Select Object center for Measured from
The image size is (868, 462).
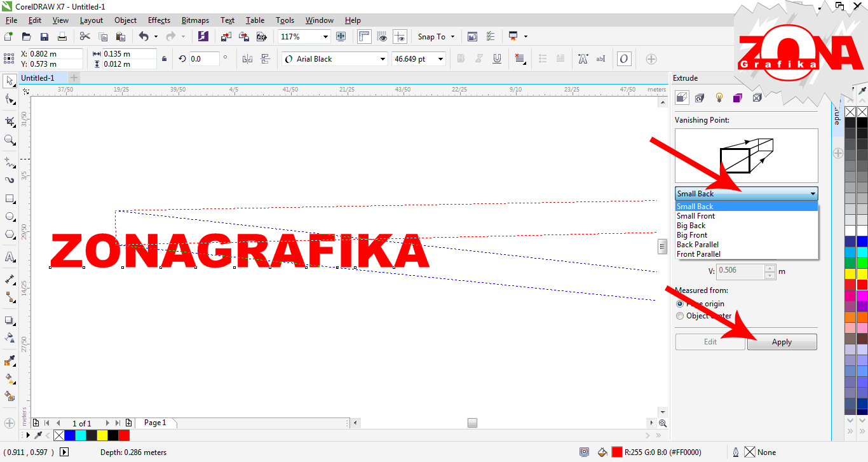click(x=680, y=316)
